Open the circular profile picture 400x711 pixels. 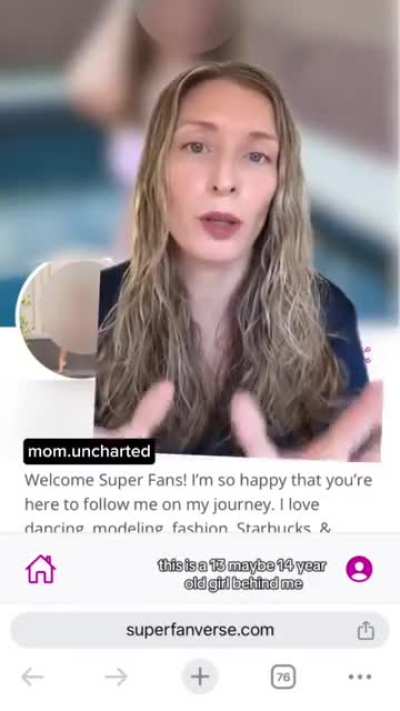pos(58,317)
